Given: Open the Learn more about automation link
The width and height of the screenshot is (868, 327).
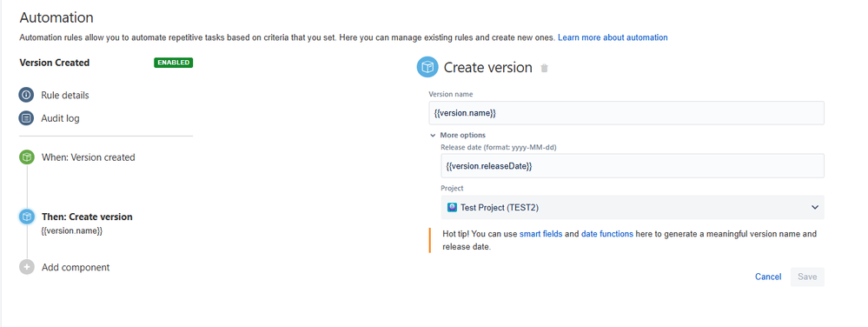Looking at the screenshot, I should (613, 37).
